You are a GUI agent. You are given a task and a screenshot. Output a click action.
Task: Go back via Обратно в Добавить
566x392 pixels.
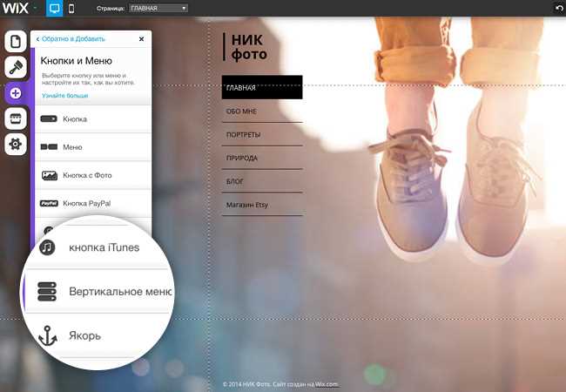[x=71, y=38]
